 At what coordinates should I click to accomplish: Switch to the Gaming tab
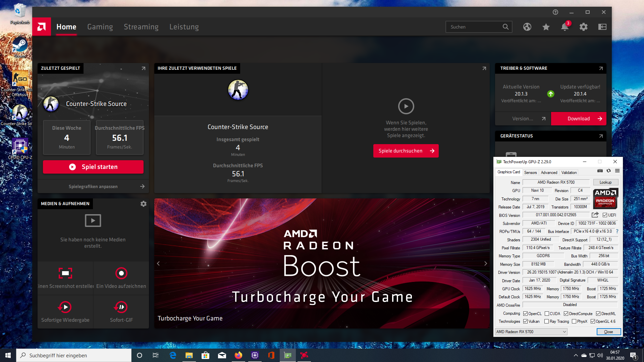100,27
